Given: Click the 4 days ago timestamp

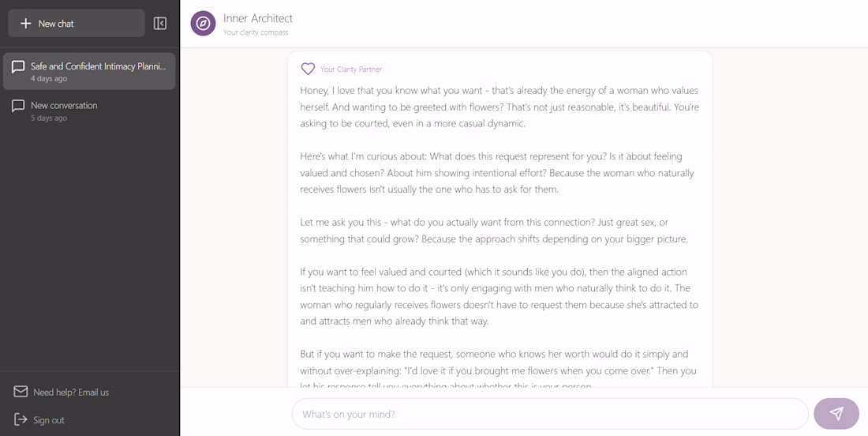Looking at the screenshot, I should (49, 79).
